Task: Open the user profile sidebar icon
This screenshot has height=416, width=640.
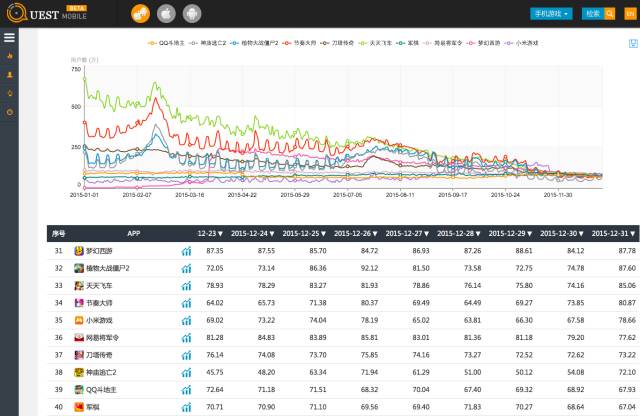Action: coord(10,75)
